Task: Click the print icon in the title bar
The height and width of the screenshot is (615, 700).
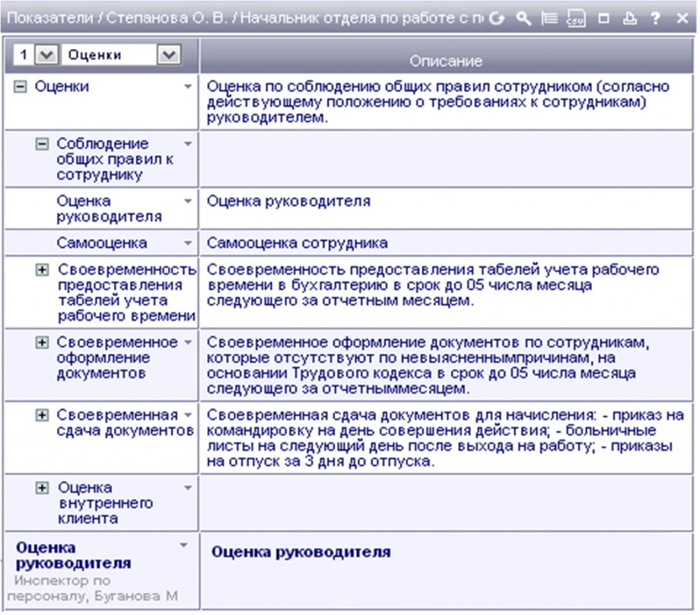Action: click(x=630, y=18)
